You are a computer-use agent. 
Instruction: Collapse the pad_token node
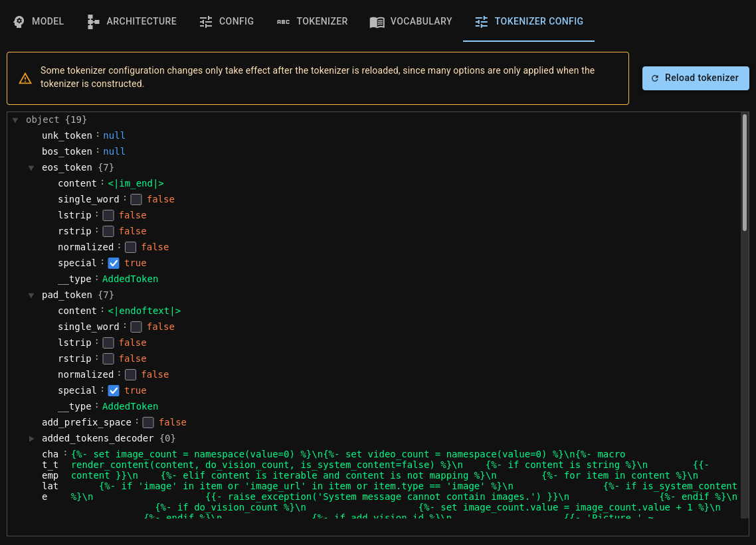click(31, 295)
